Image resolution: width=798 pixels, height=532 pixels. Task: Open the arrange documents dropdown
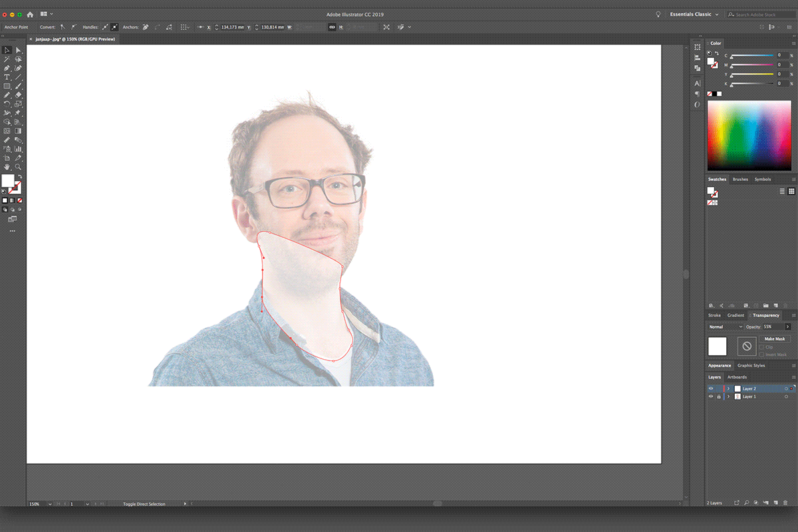pyautogui.click(x=47, y=14)
